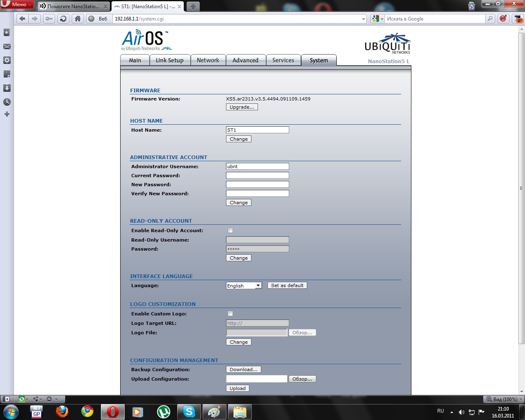Viewport: 525px width, 420px height.
Task: Click the browser Forward arrow
Action: (x=35, y=18)
